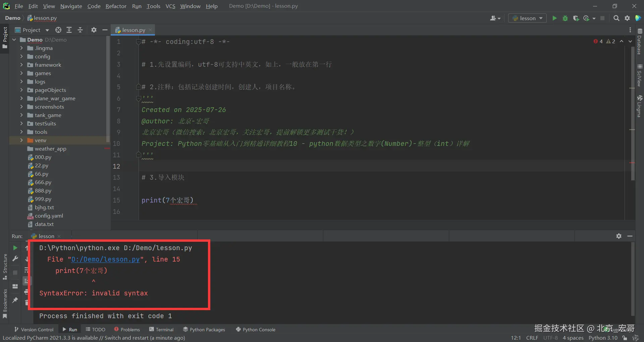Click the Profile run icon
The image size is (644, 342).
pyautogui.click(x=586, y=18)
